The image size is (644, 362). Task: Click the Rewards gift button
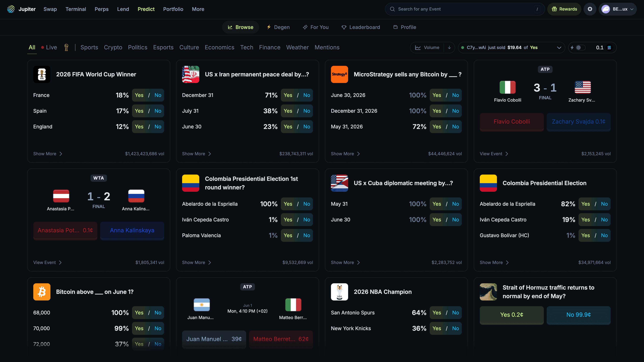pyautogui.click(x=564, y=9)
